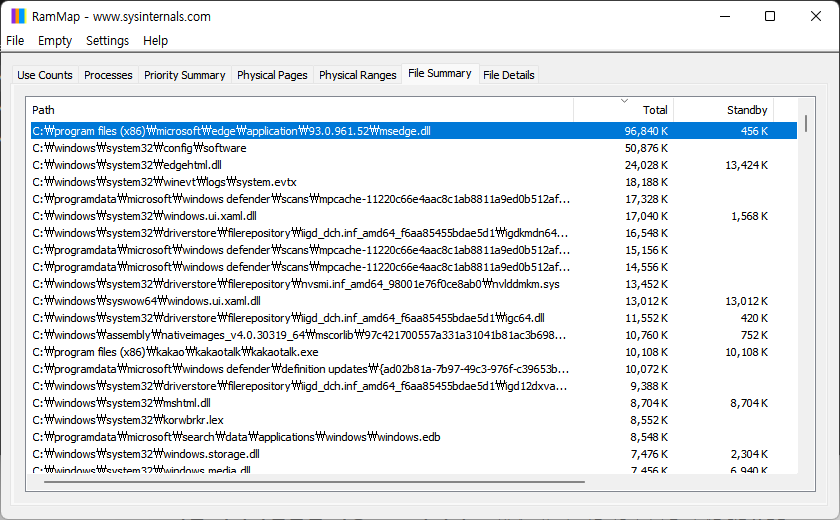Image resolution: width=840 pixels, height=520 pixels.
Task: Select the edgehtml.dll row
Action: [414, 165]
